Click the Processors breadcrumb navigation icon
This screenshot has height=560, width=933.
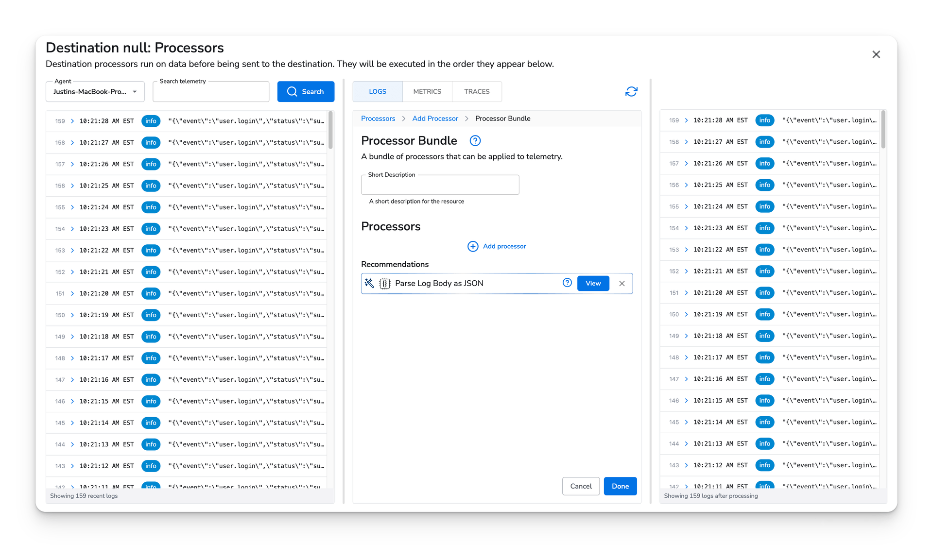point(377,119)
